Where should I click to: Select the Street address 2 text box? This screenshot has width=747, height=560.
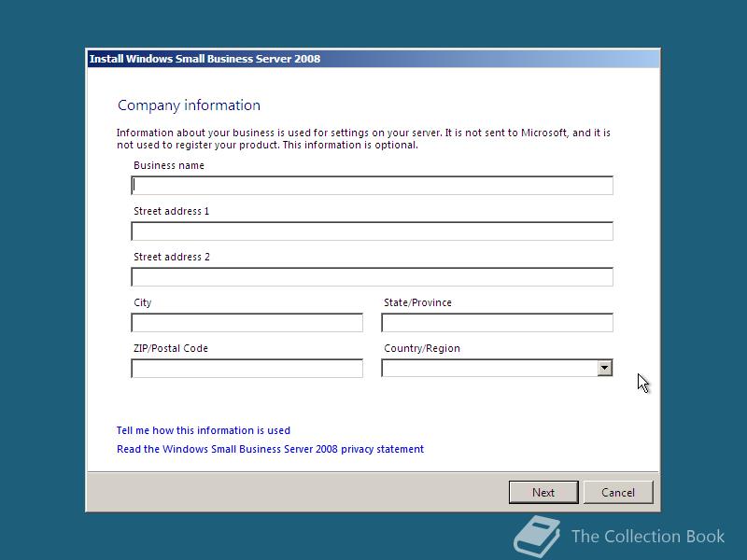tap(372, 276)
